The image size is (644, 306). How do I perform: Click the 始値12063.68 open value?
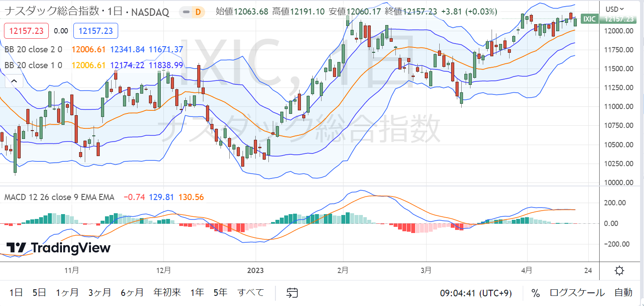(x=242, y=11)
